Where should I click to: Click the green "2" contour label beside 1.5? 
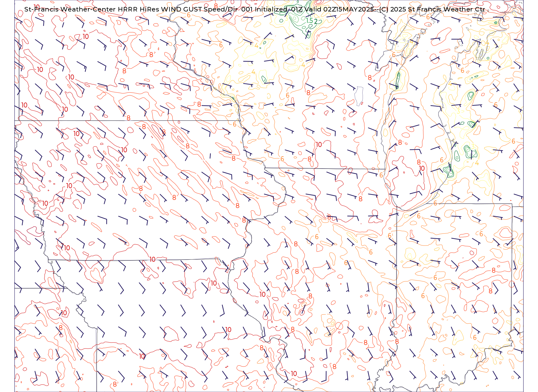pos(316,21)
